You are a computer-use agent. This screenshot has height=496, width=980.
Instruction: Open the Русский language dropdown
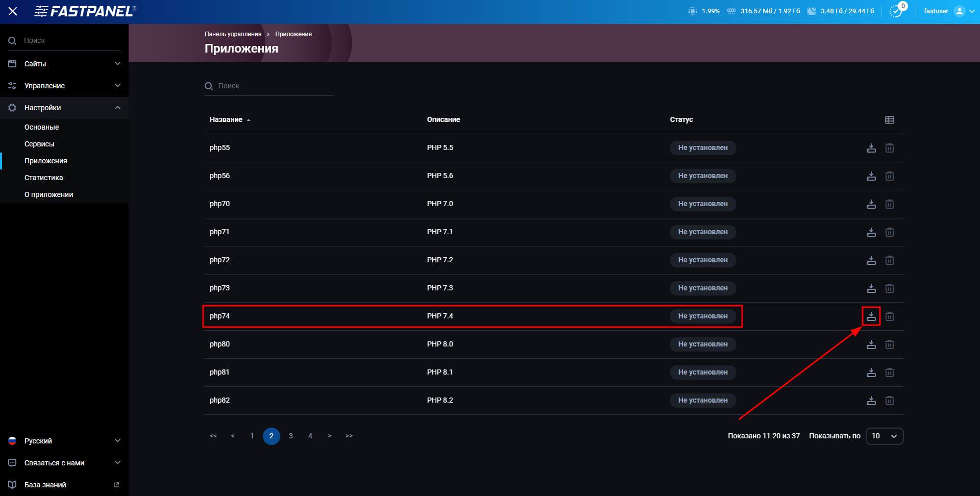click(64, 440)
